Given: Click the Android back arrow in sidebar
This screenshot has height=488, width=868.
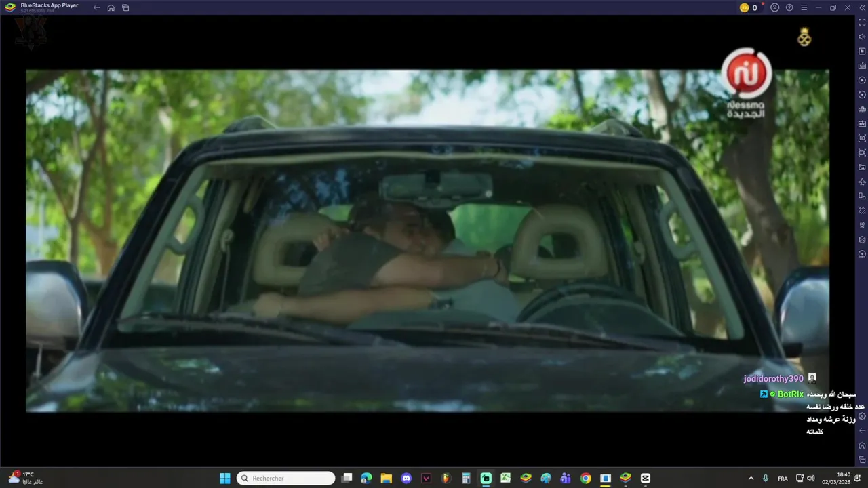Looking at the screenshot, I should coord(862,430).
